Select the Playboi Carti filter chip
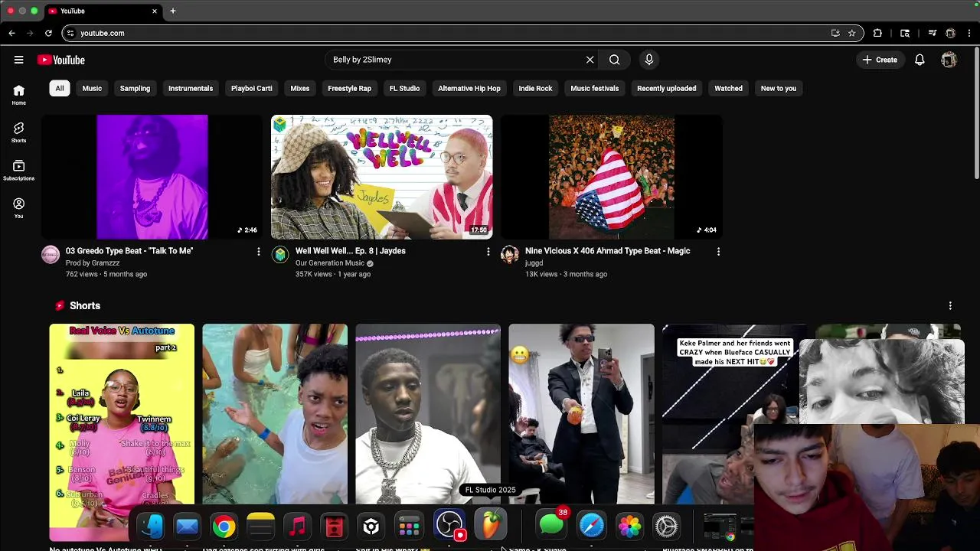The image size is (980, 551). [x=252, y=88]
